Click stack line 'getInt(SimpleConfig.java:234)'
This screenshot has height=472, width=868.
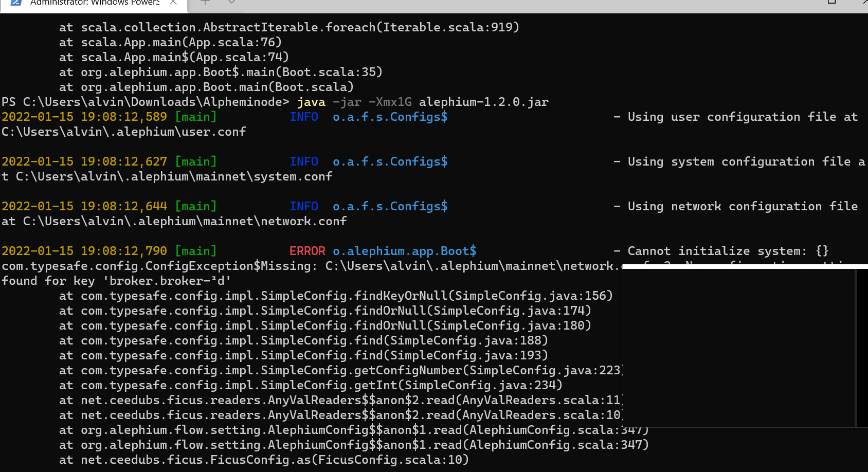458,386
